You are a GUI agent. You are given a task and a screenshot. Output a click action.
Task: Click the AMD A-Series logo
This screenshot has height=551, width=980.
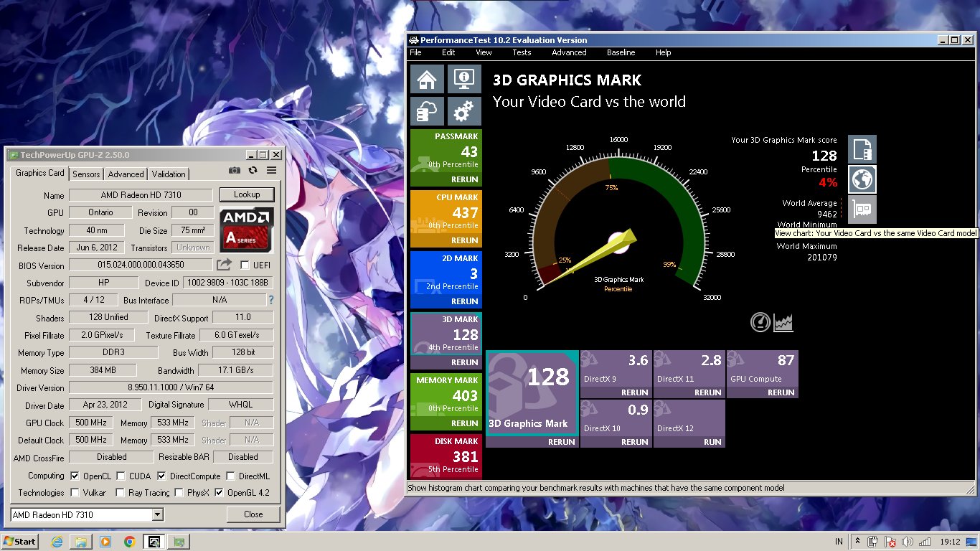pyautogui.click(x=246, y=230)
